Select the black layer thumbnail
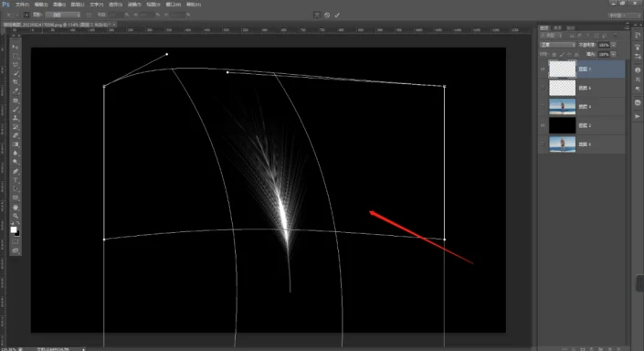The height and width of the screenshot is (351, 644). click(x=563, y=125)
